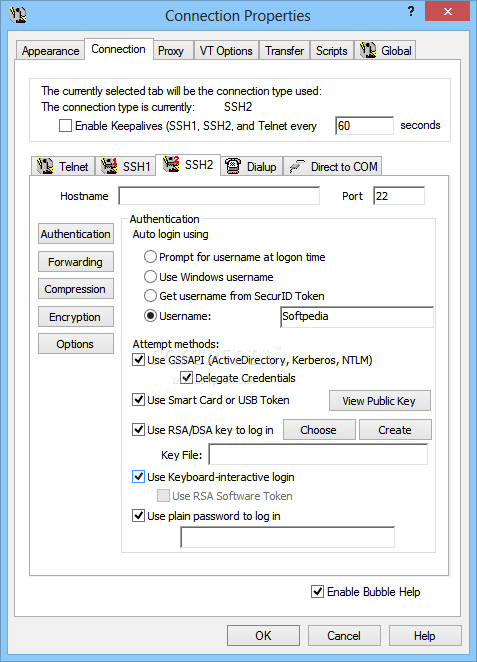Click the Direct to COM cable icon

point(297,166)
